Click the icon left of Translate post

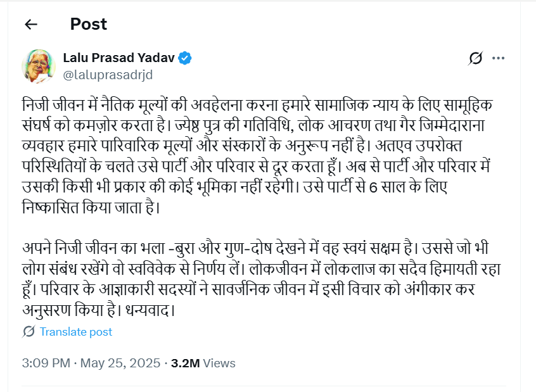coord(29,331)
